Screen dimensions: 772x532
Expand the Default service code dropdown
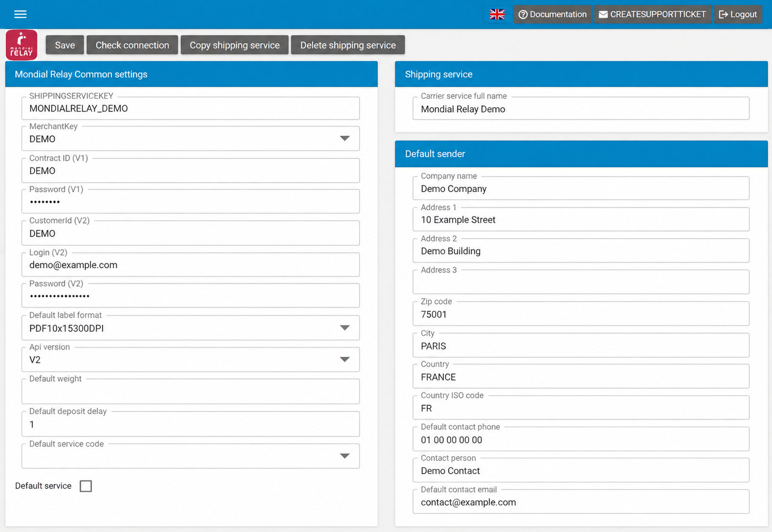point(345,456)
